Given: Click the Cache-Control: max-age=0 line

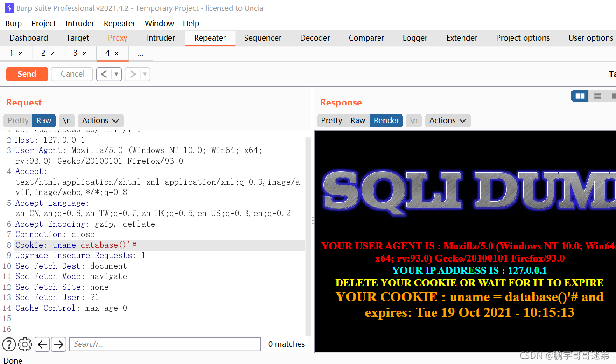Looking at the screenshot, I should pos(71,308).
